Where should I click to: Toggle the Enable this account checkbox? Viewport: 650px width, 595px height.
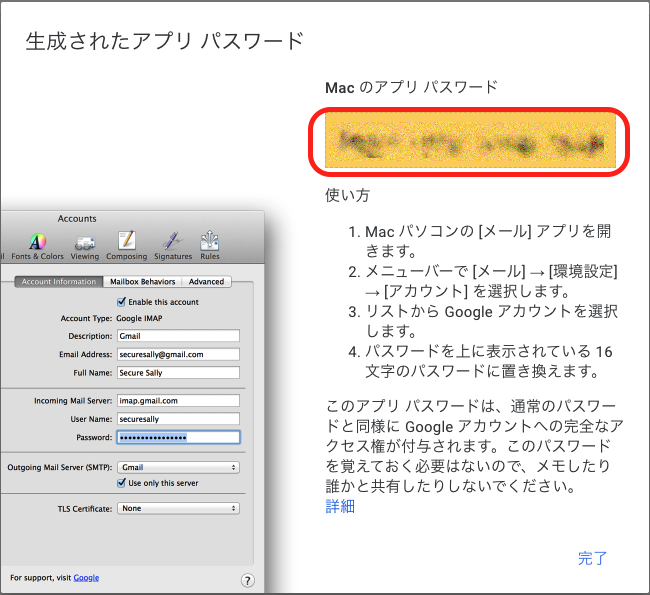click(121, 301)
